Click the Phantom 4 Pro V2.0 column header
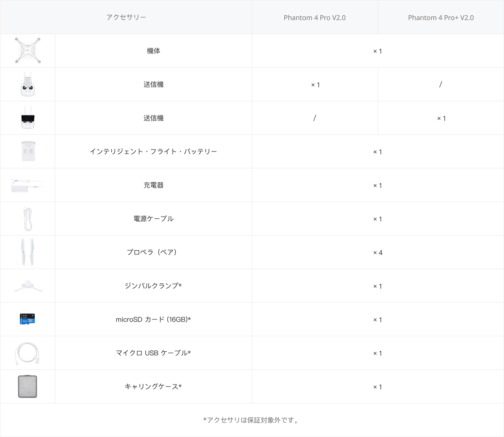The image size is (504, 437). click(x=315, y=18)
